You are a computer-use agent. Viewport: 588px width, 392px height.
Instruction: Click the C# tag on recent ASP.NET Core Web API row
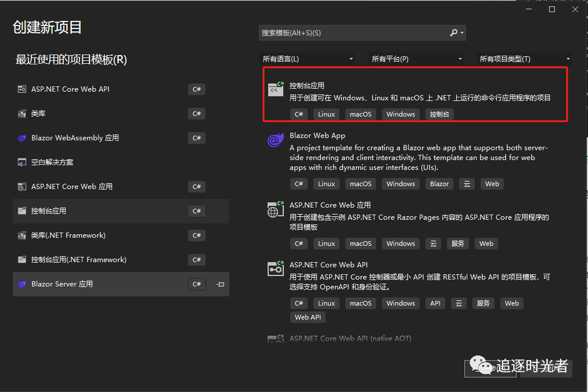click(x=197, y=89)
